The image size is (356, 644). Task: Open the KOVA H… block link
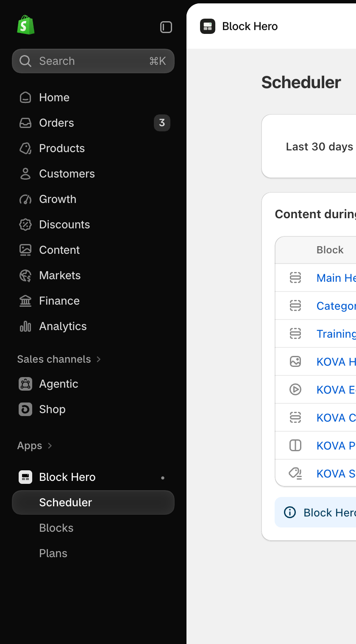click(x=336, y=362)
